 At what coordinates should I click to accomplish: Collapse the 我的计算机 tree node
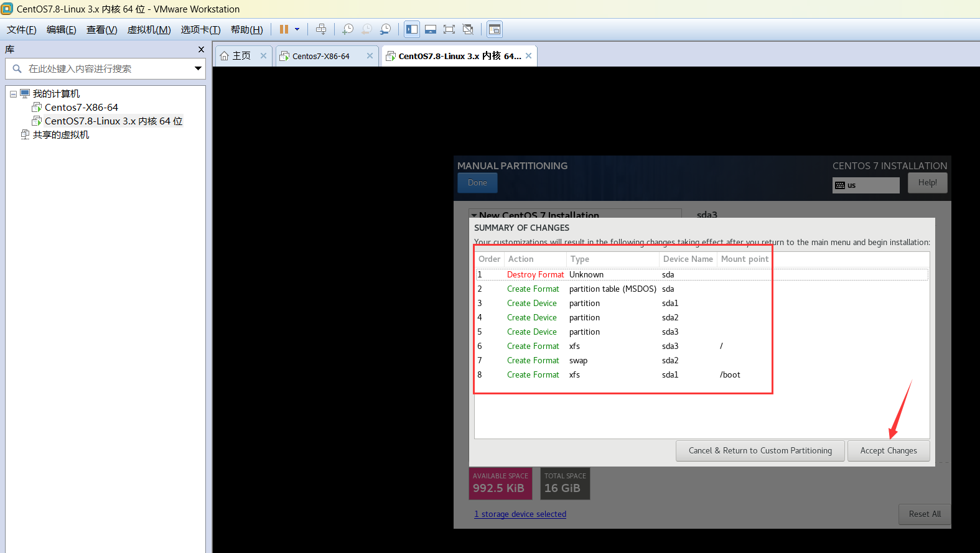click(13, 94)
